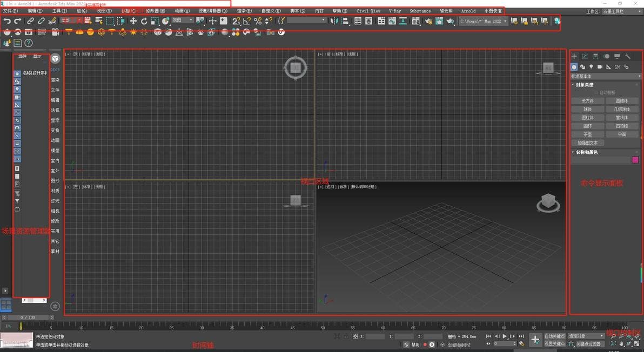The height and width of the screenshot is (352, 644).
Task: Open the workspace selector dropdown
Action: pos(622,11)
